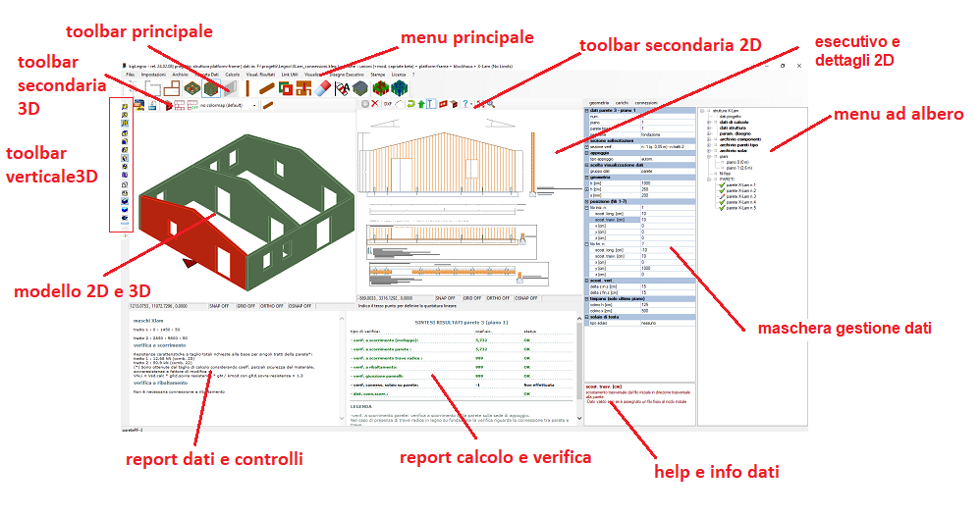Select the wooden beam icon in main toolbar
Image resolution: width=980 pixels, height=517 pixels.
coord(269,89)
